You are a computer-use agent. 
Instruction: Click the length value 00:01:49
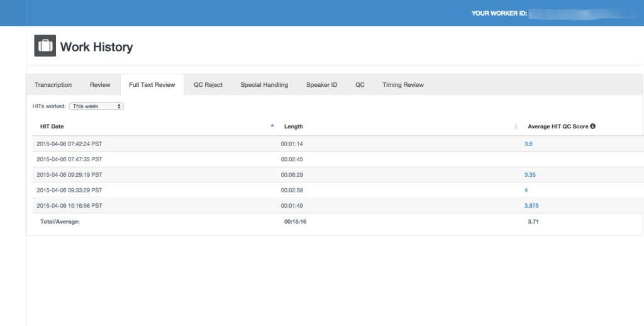tap(292, 206)
